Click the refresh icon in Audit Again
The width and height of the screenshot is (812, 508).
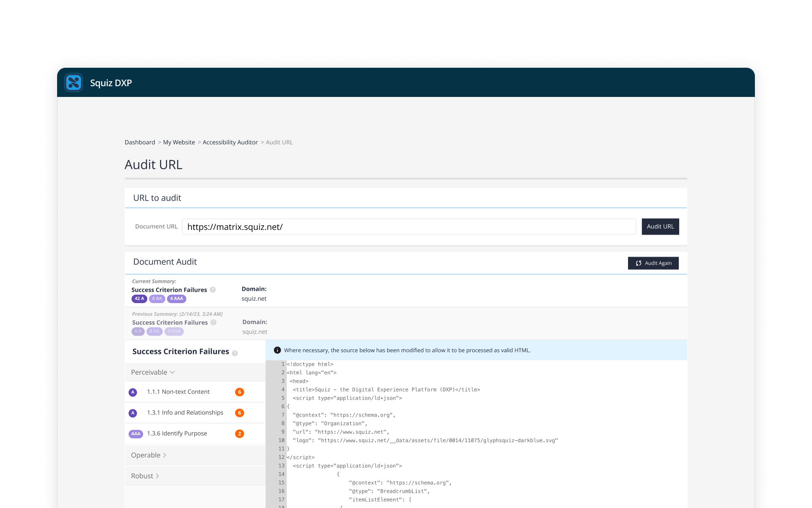(x=639, y=263)
